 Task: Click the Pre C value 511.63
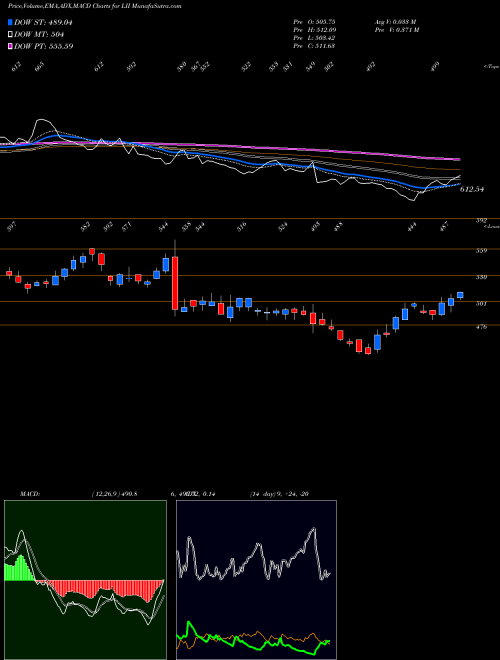(323, 45)
